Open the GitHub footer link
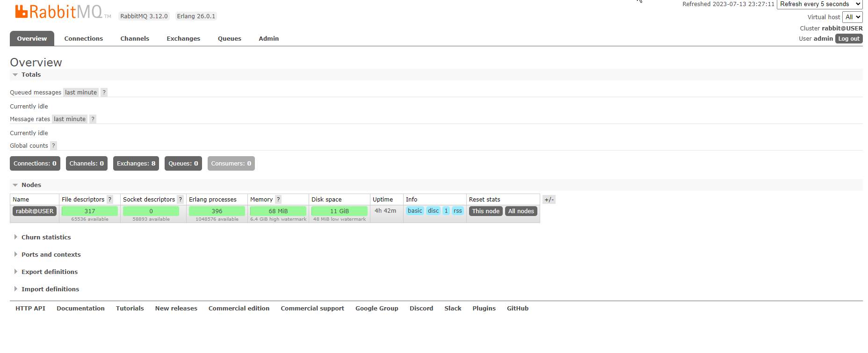This screenshot has width=868, height=353. [518, 309]
